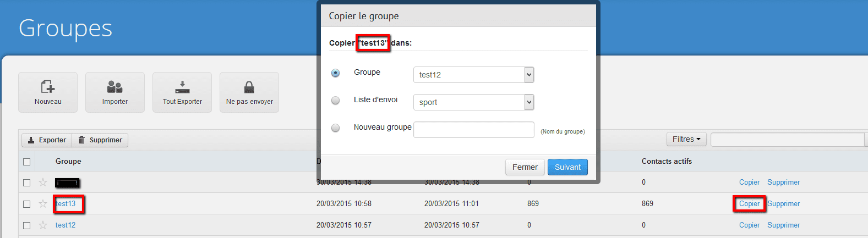Open the Importer contacts icon
Viewport: 868px width, 238px height.
[x=114, y=87]
